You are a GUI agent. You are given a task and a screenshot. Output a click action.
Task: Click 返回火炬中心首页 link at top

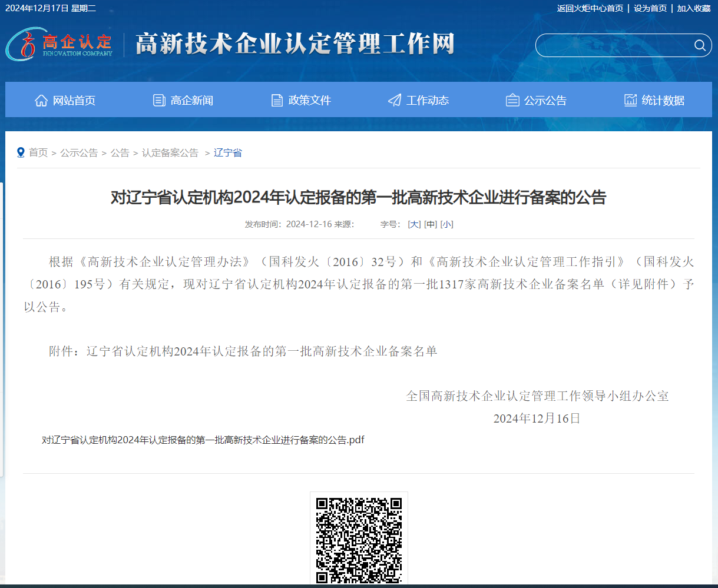click(x=590, y=8)
